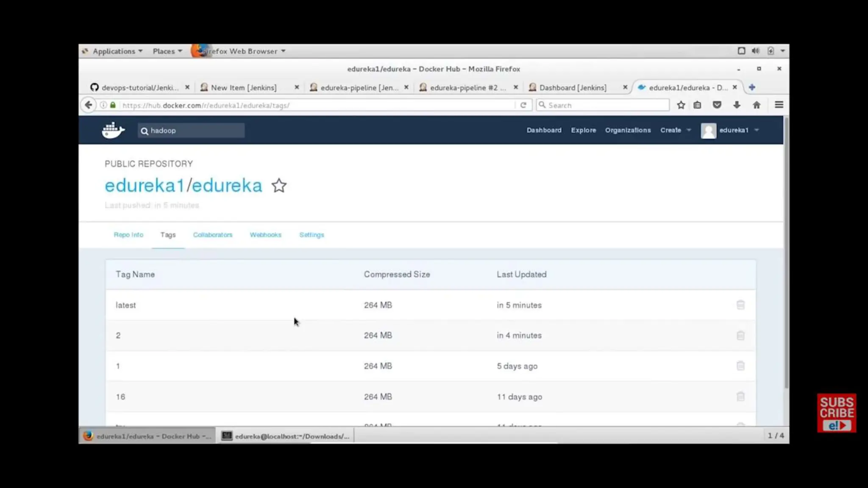868x488 pixels.
Task: Open the Organizations link
Action: coord(628,130)
